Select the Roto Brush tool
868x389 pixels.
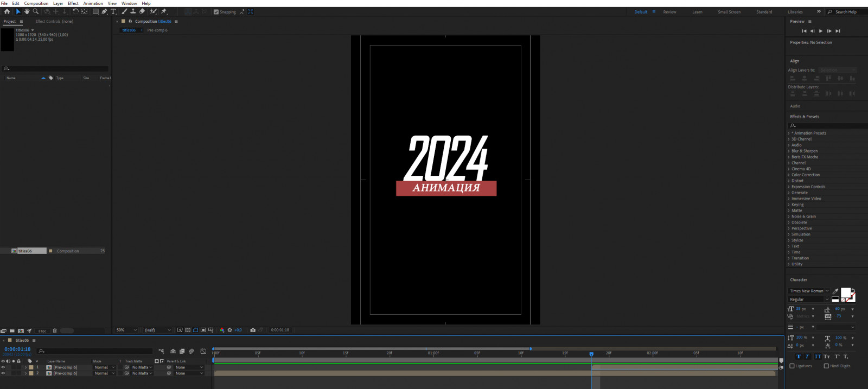[x=153, y=11]
